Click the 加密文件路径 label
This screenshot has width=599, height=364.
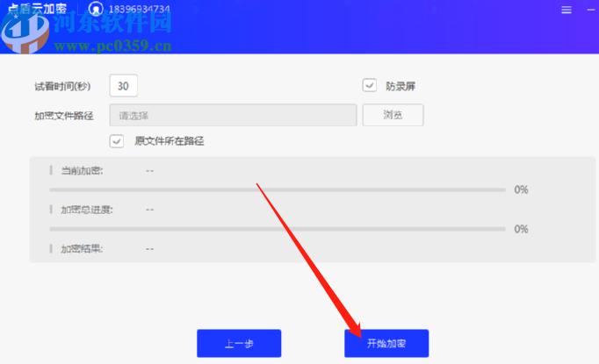click(64, 116)
